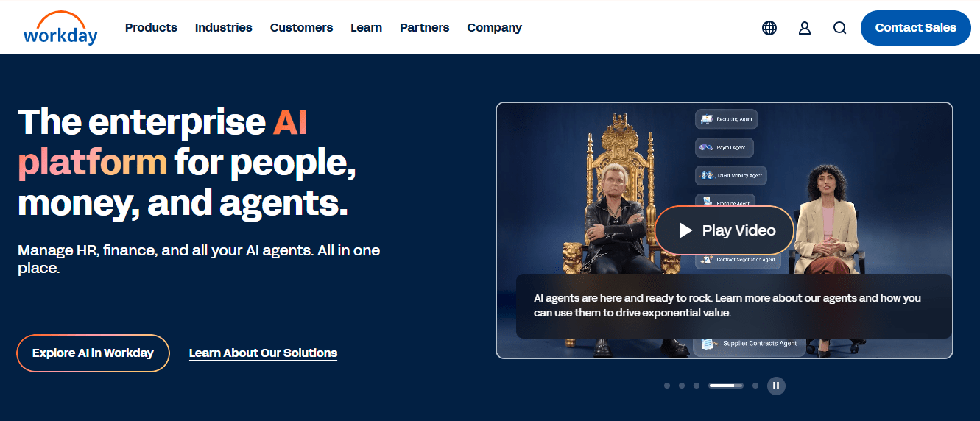Screen dimensions: 980x421
Task: Expand the Industries menu
Action: 224,27
